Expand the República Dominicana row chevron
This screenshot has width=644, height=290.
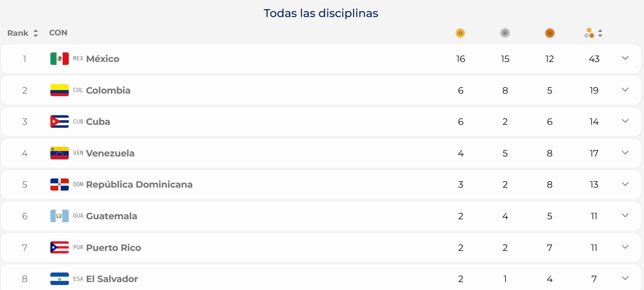coord(625,184)
